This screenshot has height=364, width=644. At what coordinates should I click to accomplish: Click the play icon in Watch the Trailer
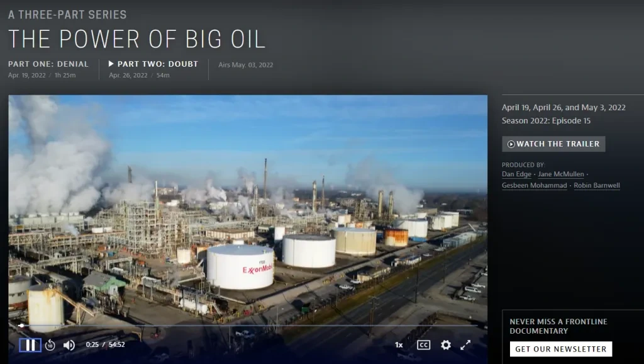[511, 144]
